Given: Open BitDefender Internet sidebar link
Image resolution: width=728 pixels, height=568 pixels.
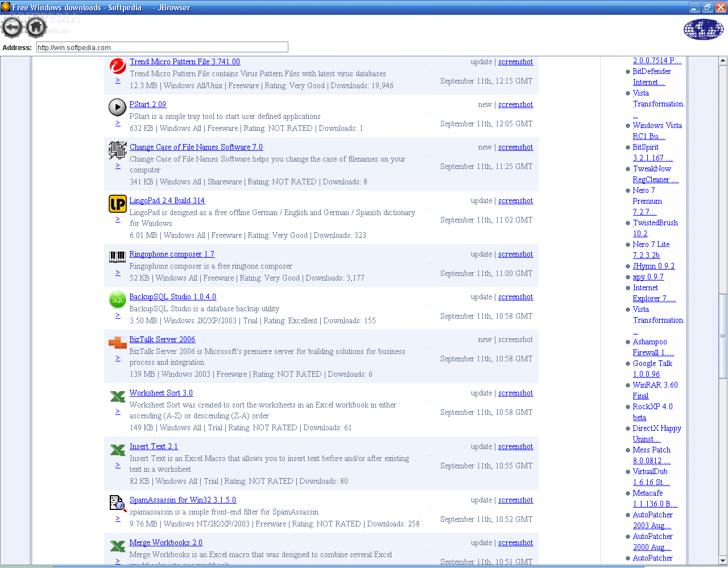Looking at the screenshot, I should (x=652, y=77).
